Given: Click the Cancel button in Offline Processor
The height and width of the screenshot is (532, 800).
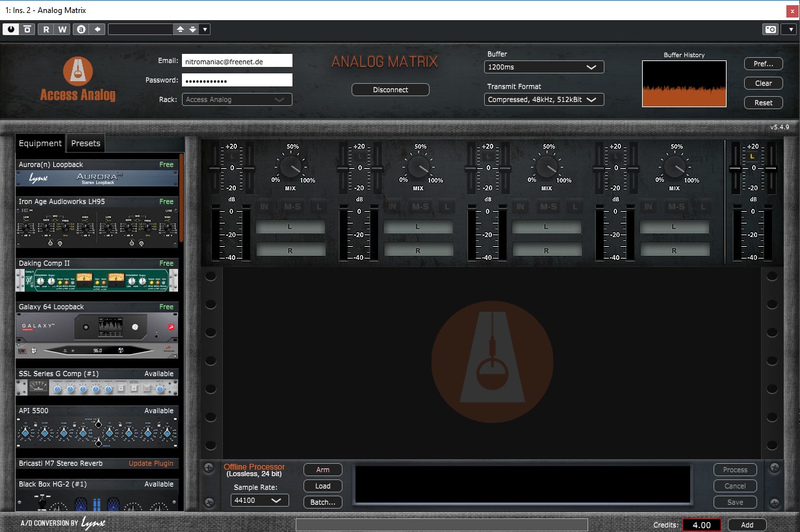Looking at the screenshot, I should 735,486.
